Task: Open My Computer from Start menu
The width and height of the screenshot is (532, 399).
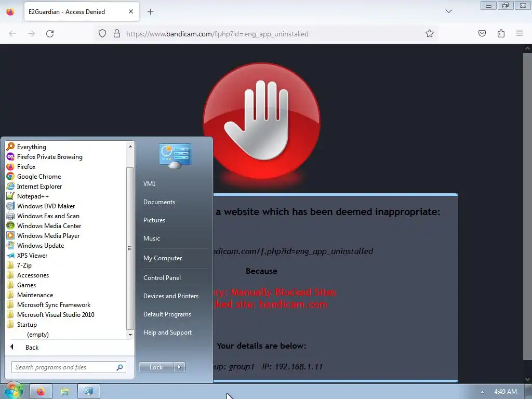Action: click(x=163, y=258)
